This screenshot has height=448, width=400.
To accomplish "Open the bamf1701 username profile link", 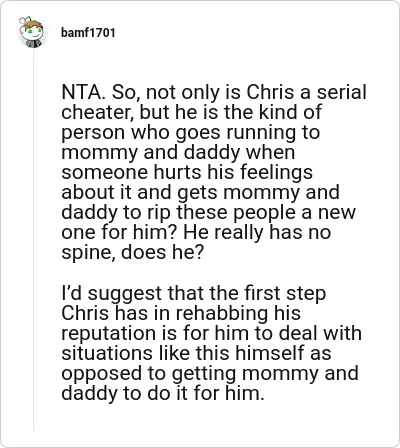I will click(88, 33).
